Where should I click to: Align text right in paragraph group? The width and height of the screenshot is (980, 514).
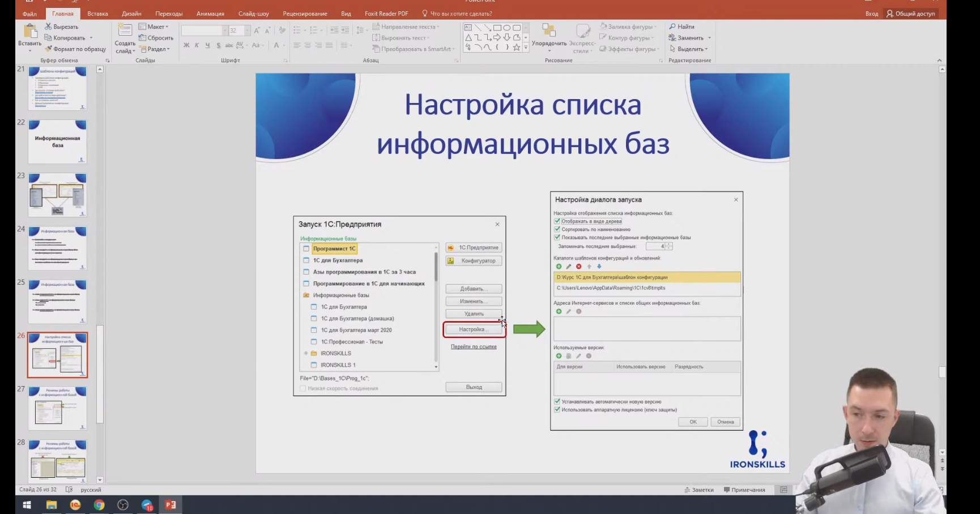click(318, 45)
